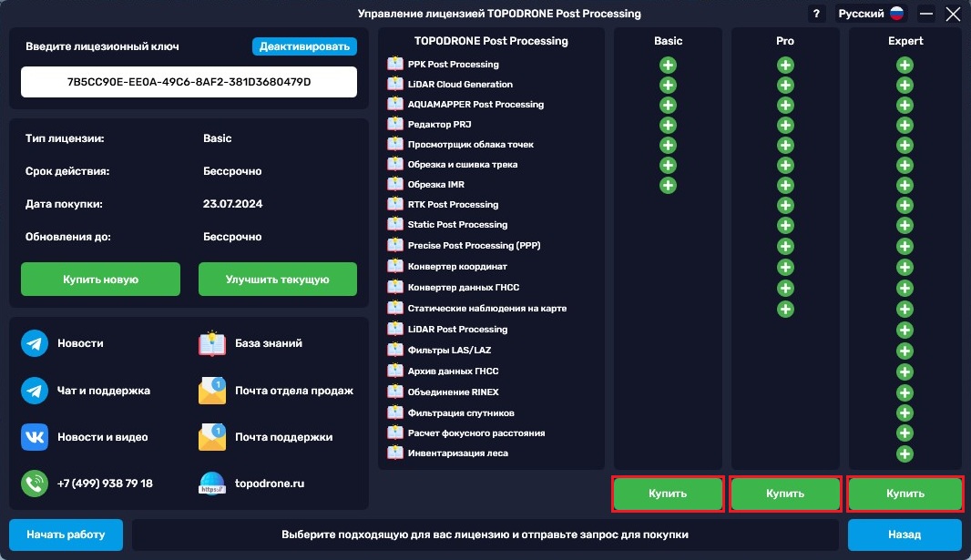Click the book icon beside Инвентаризация леса

click(395, 453)
